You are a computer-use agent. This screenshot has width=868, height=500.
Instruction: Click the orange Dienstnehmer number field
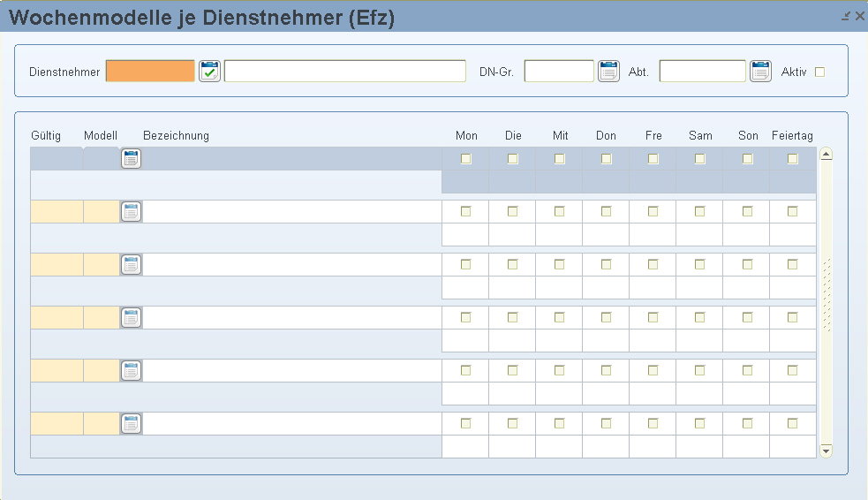tap(150, 72)
